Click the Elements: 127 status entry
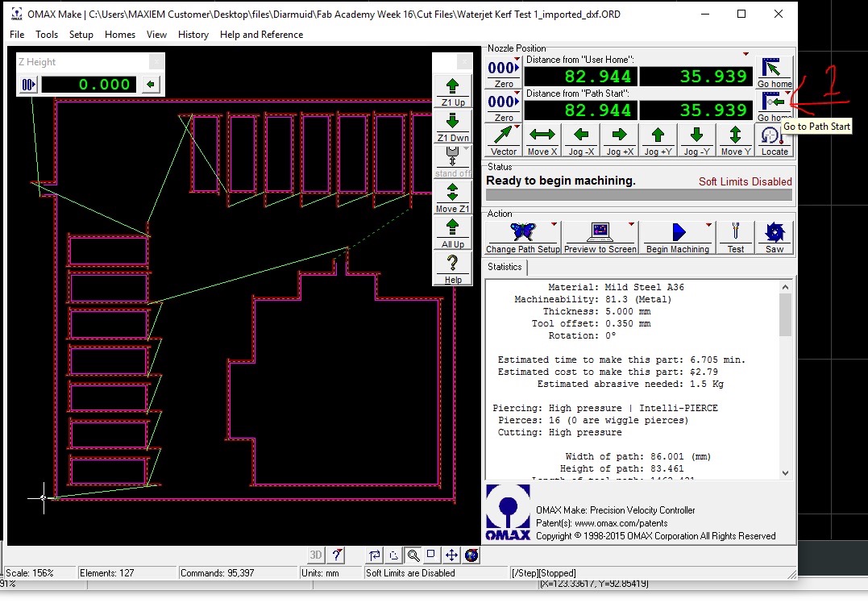The width and height of the screenshot is (868, 603). (127, 573)
